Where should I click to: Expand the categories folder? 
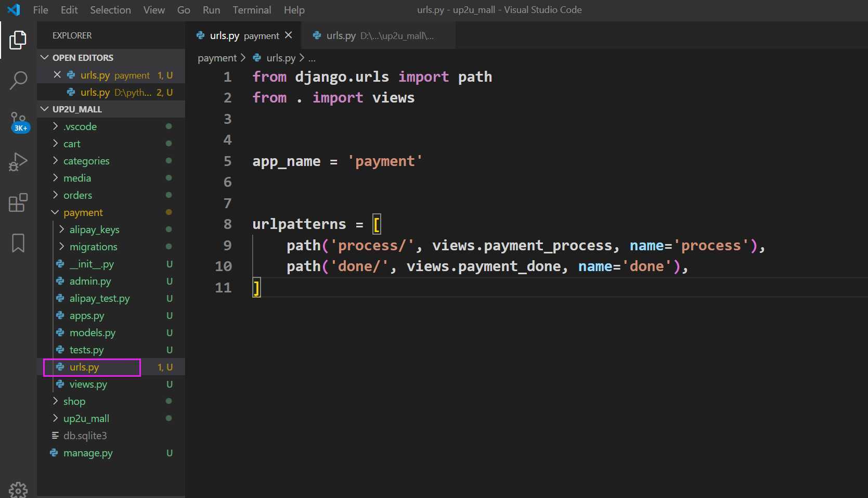[x=111, y=161]
